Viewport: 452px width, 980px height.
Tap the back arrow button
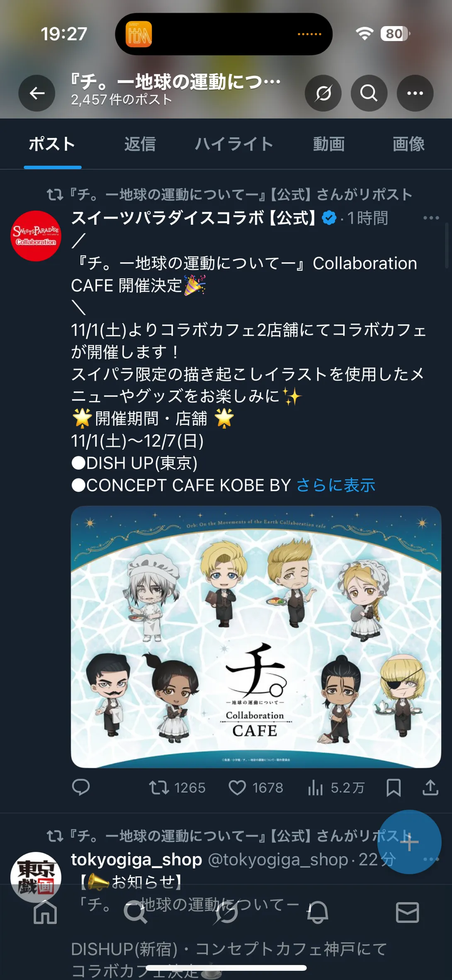37,93
